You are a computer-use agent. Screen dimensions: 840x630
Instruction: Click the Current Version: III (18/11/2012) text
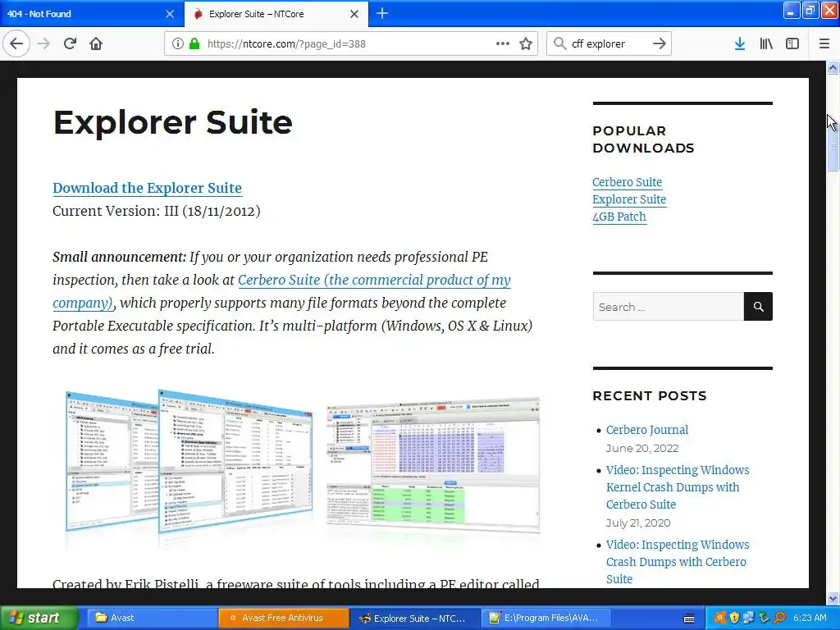tap(157, 211)
